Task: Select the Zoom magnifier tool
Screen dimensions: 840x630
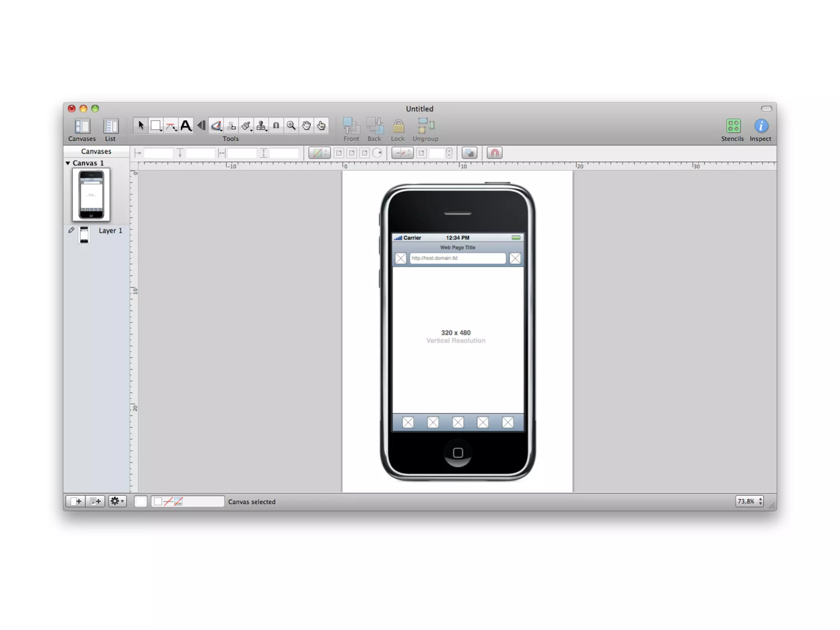Action: click(x=291, y=126)
